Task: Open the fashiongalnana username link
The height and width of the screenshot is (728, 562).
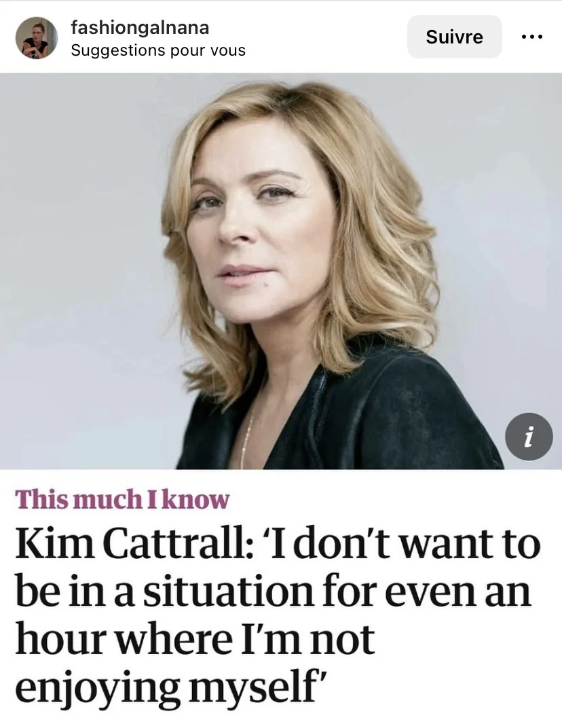Action: click(140, 28)
